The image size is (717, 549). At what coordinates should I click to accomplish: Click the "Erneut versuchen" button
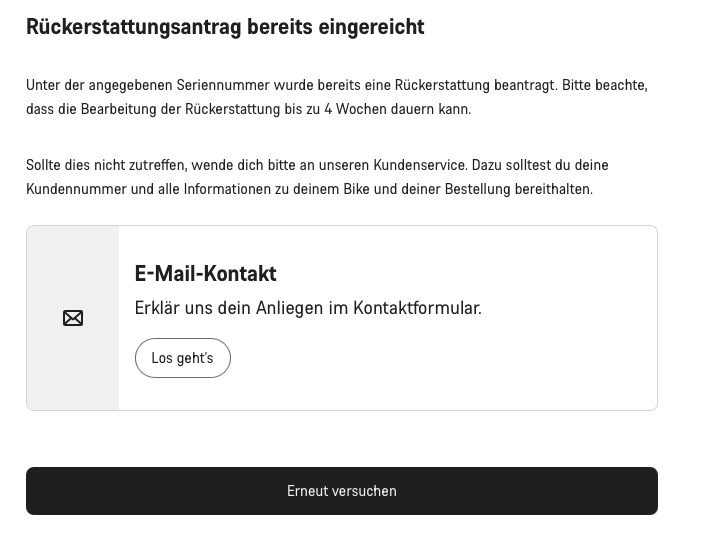[x=342, y=491]
